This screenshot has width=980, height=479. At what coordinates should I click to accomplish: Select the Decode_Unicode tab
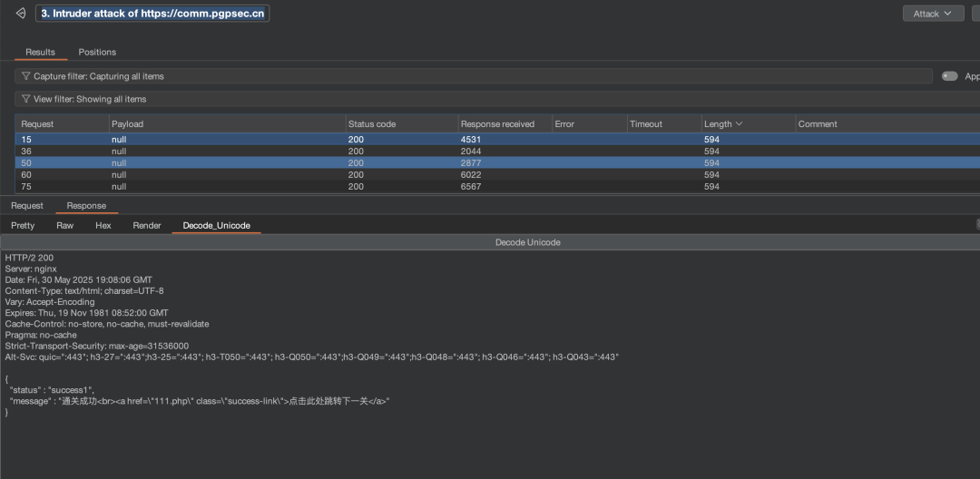click(x=216, y=226)
